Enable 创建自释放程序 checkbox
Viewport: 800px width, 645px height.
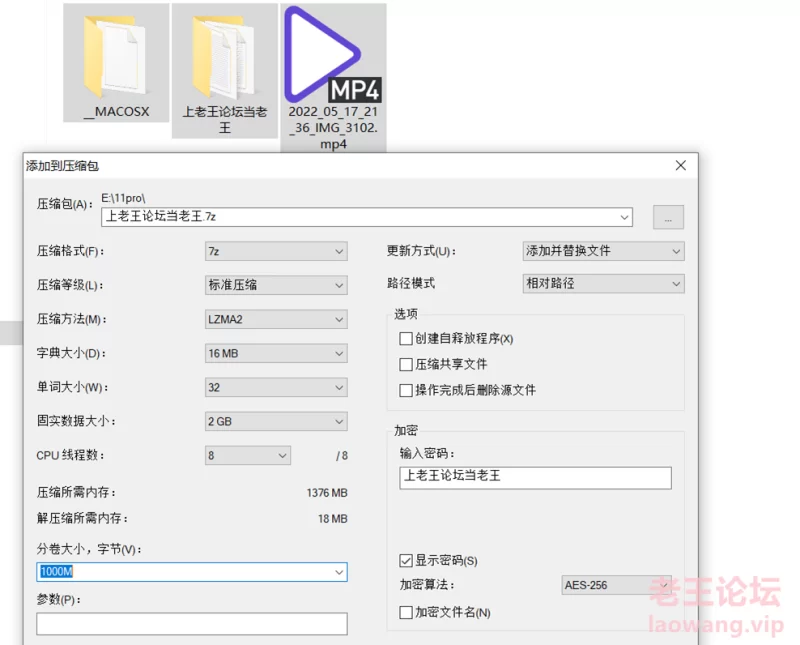click(406, 339)
